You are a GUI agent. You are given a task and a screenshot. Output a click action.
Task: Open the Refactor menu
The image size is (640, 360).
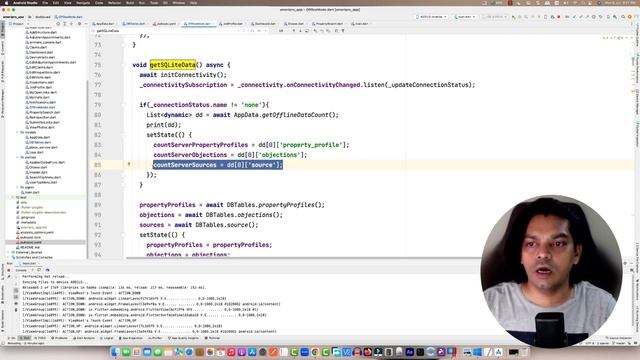114,3
